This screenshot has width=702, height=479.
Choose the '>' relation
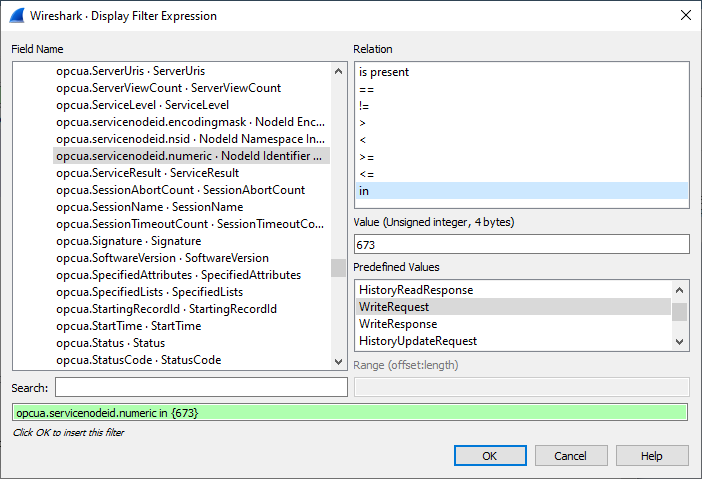tap(522, 123)
